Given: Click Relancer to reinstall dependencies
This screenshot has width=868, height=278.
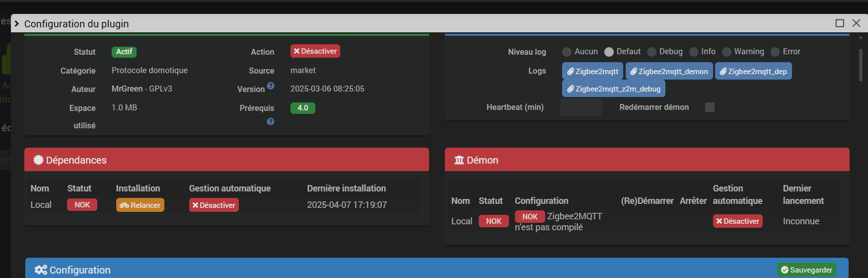Looking at the screenshot, I should pyautogui.click(x=140, y=205).
